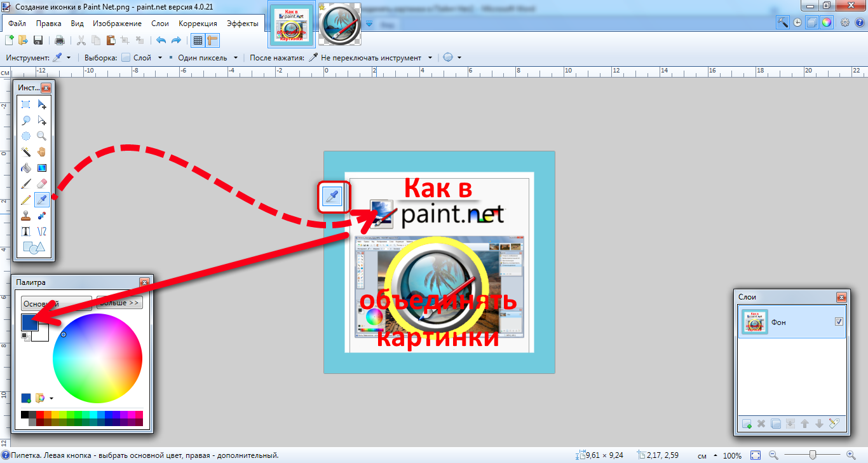The image size is (868, 463).
Task: Click the Print toolbar icon
Action: pos(60,40)
